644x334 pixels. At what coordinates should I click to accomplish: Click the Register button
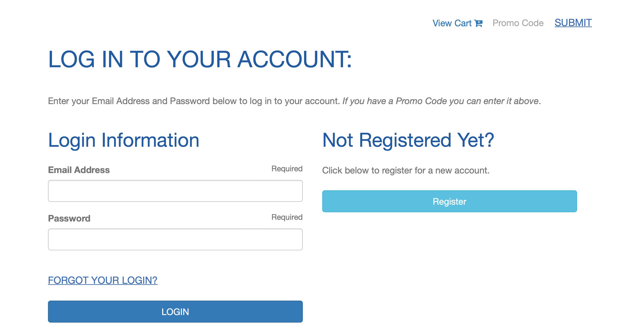click(x=450, y=201)
